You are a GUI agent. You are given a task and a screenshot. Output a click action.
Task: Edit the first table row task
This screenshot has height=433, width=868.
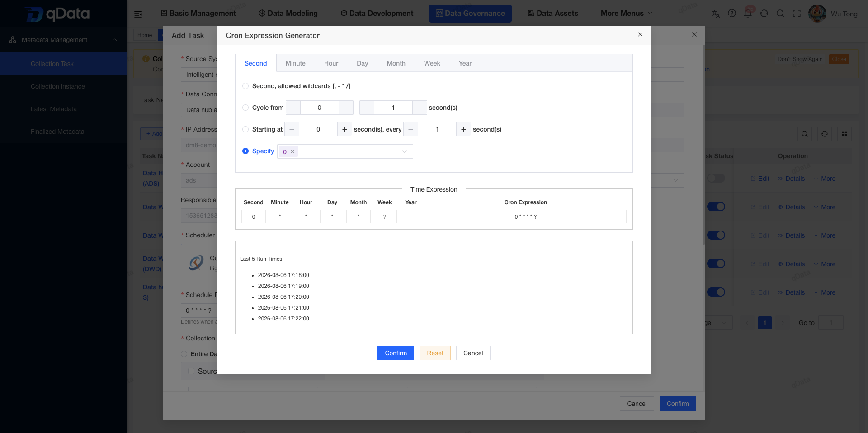(x=760, y=179)
